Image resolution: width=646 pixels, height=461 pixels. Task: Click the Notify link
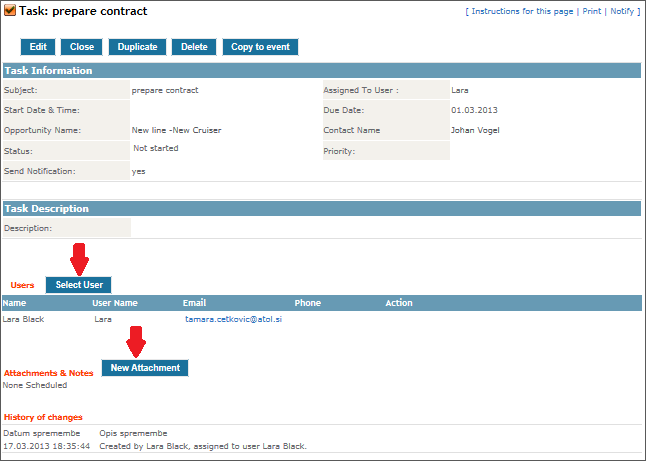tap(622, 11)
